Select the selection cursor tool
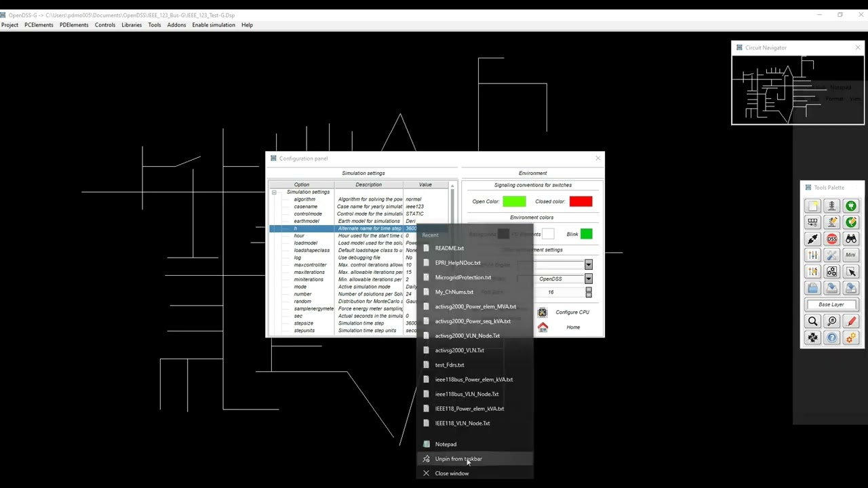 pyautogui.click(x=850, y=272)
